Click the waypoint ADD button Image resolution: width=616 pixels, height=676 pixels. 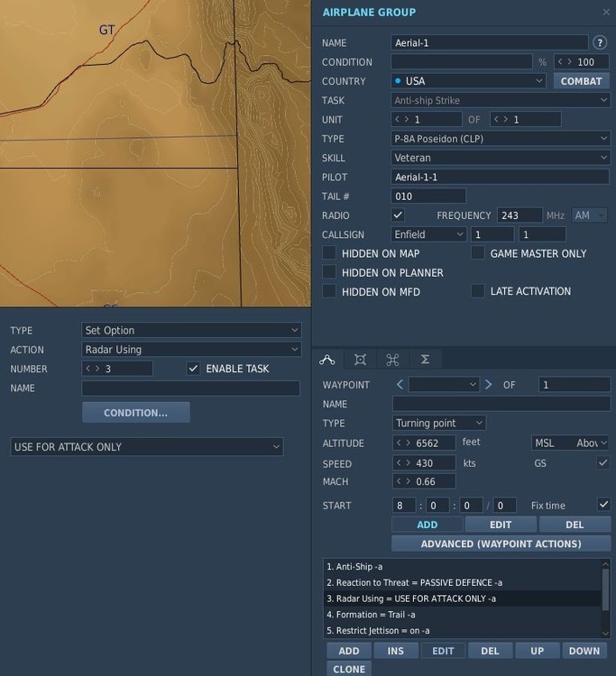point(428,525)
